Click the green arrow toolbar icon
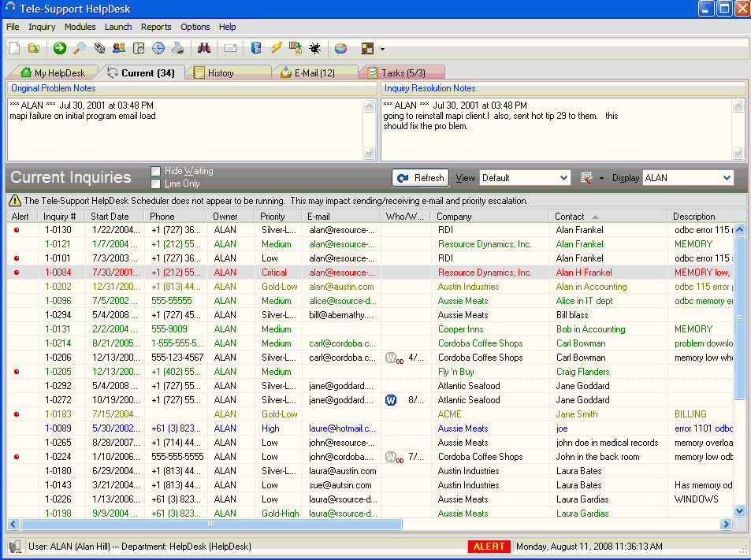Viewport: 751px width, 560px height. [x=60, y=48]
